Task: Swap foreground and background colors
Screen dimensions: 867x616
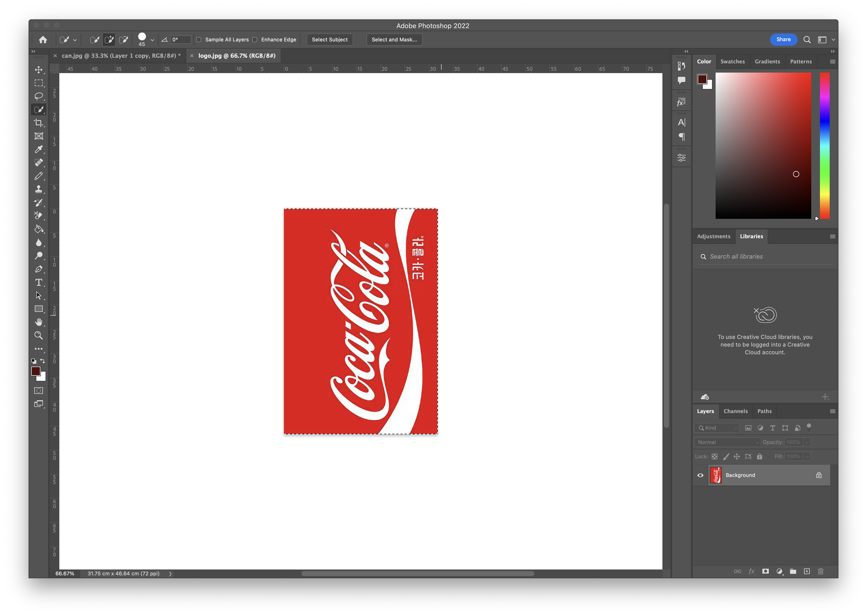Action: 42,361
